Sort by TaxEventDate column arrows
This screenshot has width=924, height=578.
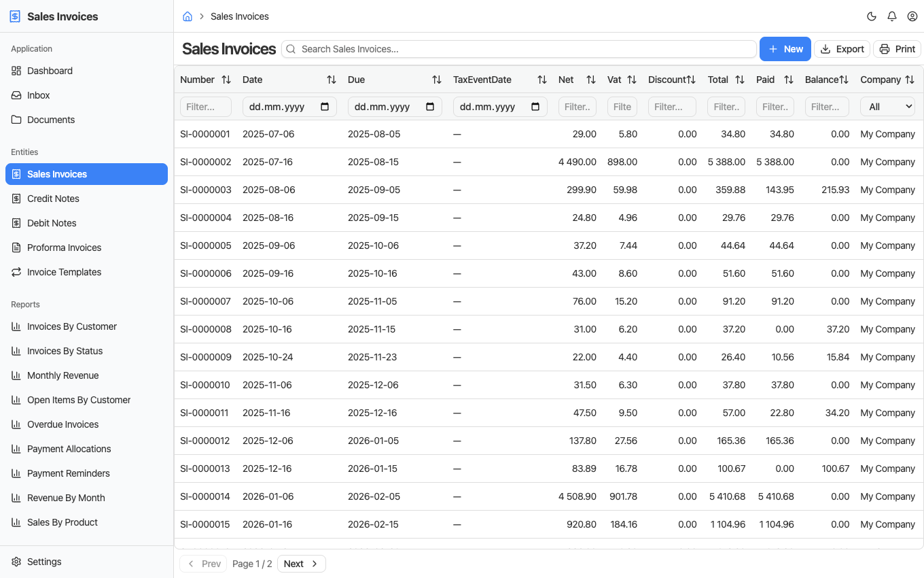click(542, 80)
